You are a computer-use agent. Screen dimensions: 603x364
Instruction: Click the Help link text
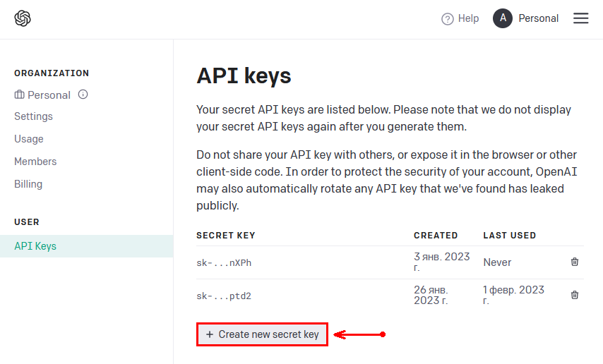468,18
